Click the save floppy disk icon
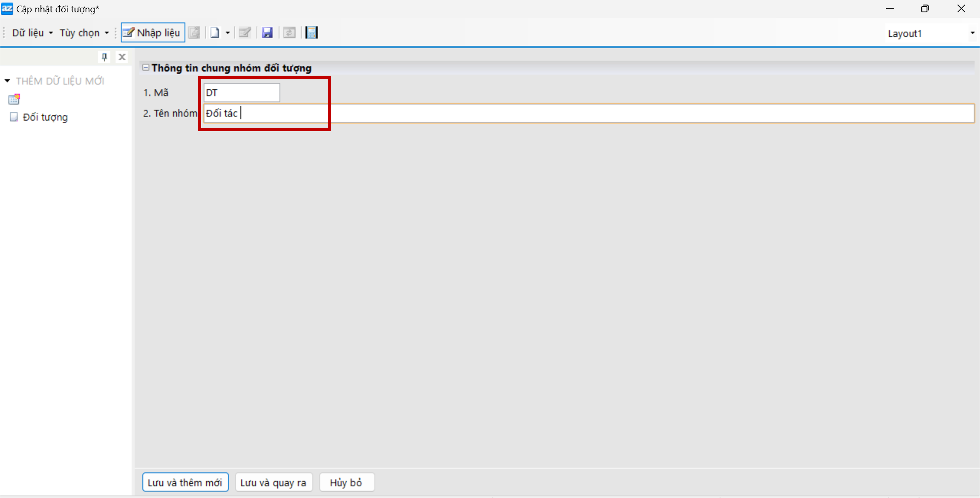This screenshot has height=498, width=980. coord(267,33)
